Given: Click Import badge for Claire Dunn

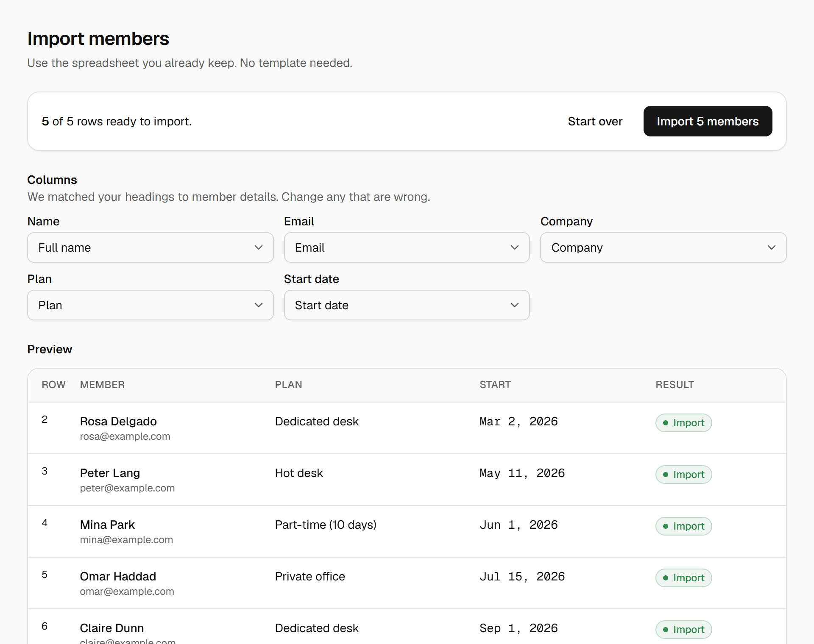Looking at the screenshot, I should point(683,630).
